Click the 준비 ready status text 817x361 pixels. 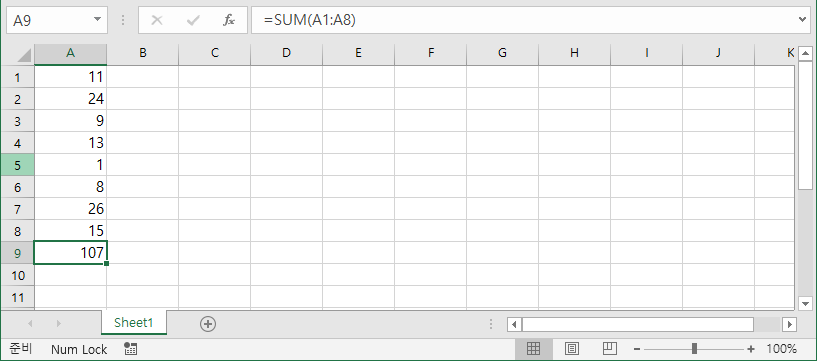21,348
